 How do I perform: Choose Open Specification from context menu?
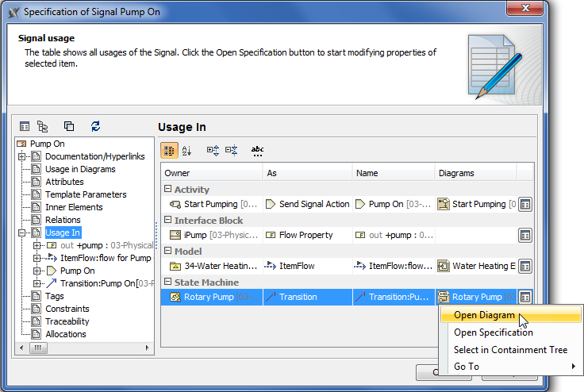point(510,332)
